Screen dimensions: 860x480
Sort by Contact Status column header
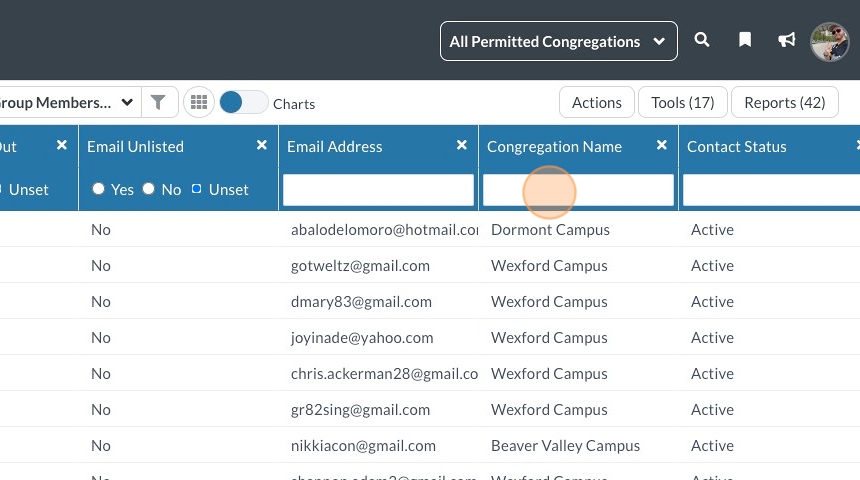pos(737,146)
